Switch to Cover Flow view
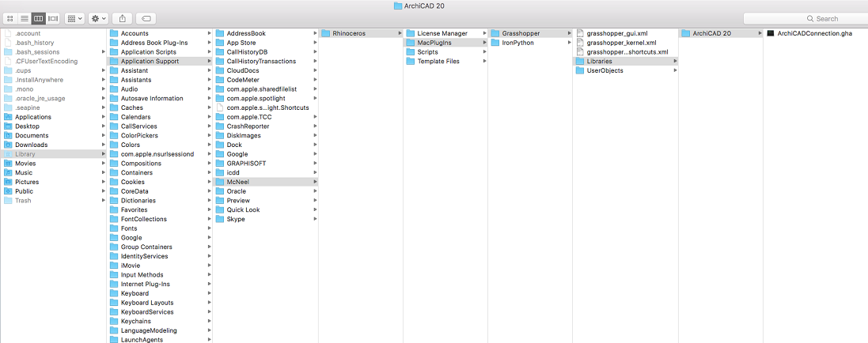868x343 pixels. coord(53,18)
